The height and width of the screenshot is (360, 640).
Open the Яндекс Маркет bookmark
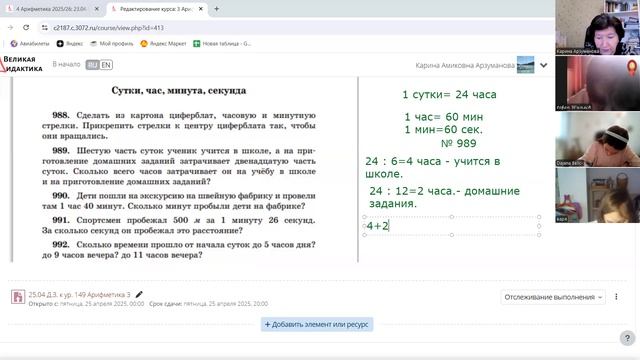tap(163, 44)
